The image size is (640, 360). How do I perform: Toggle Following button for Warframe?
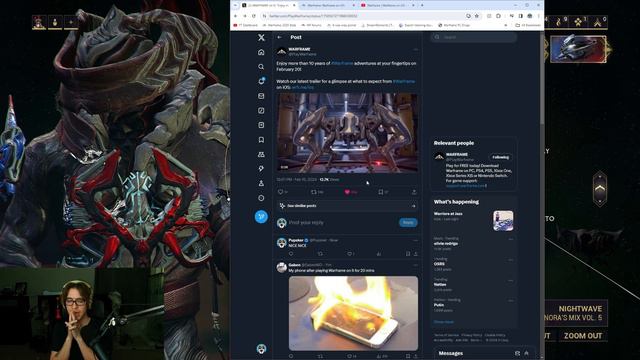[500, 157]
